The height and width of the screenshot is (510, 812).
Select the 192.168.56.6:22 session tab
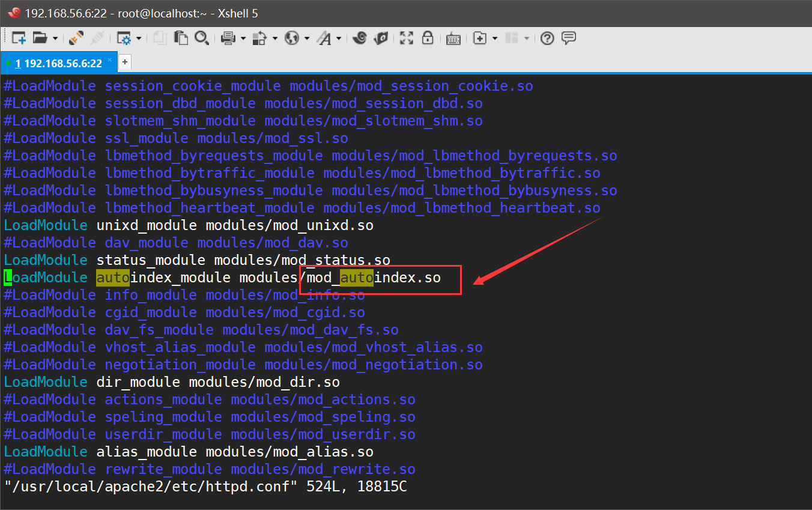pyautogui.click(x=58, y=63)
